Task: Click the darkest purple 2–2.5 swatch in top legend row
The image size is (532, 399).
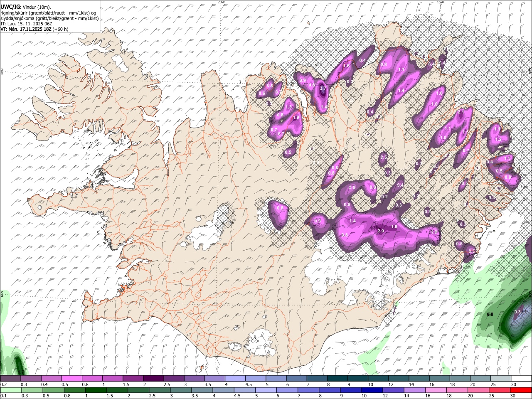Action: pos(153,379)
